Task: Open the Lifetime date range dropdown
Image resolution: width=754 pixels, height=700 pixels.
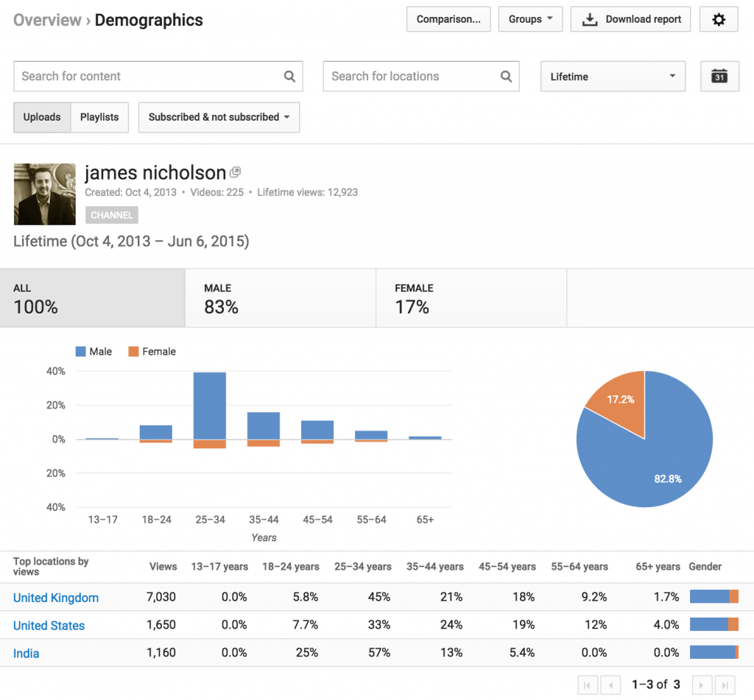Action: point(613,77)
